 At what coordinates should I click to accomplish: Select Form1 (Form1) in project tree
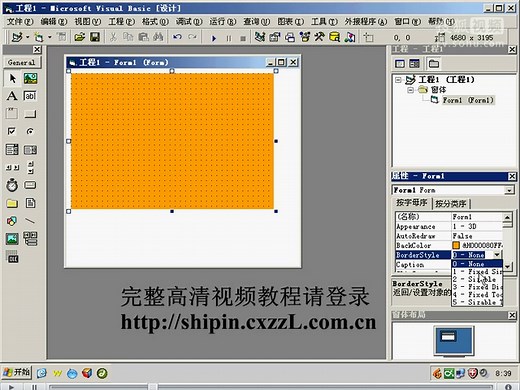pos(468,100)
